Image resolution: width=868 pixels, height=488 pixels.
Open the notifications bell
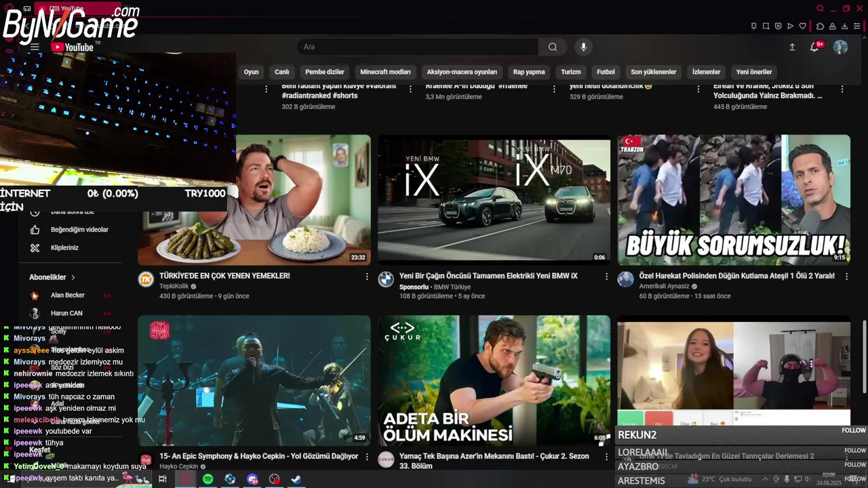click(814, 47)
